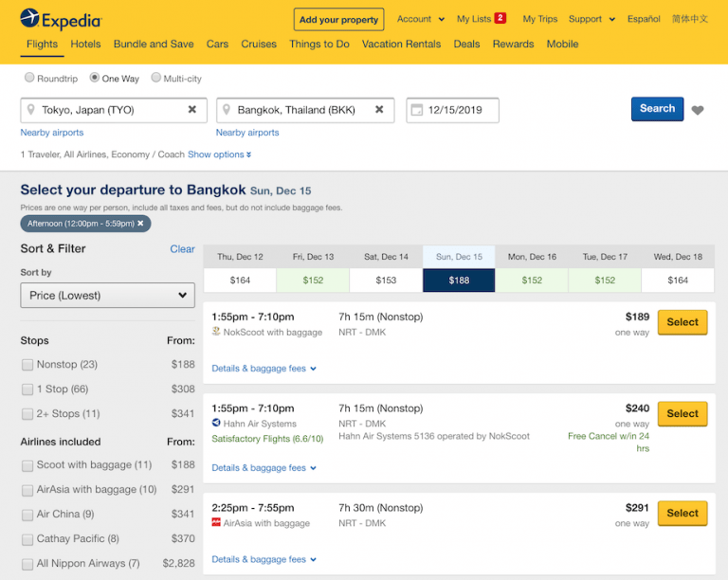Click the heart save-search icon
728x580 pixels.
point(698,110)
